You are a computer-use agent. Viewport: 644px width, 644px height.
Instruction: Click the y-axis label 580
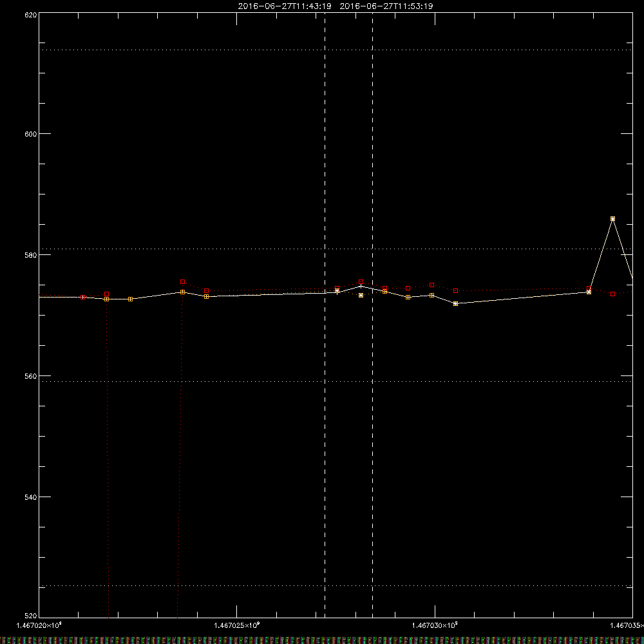(31, 255)
